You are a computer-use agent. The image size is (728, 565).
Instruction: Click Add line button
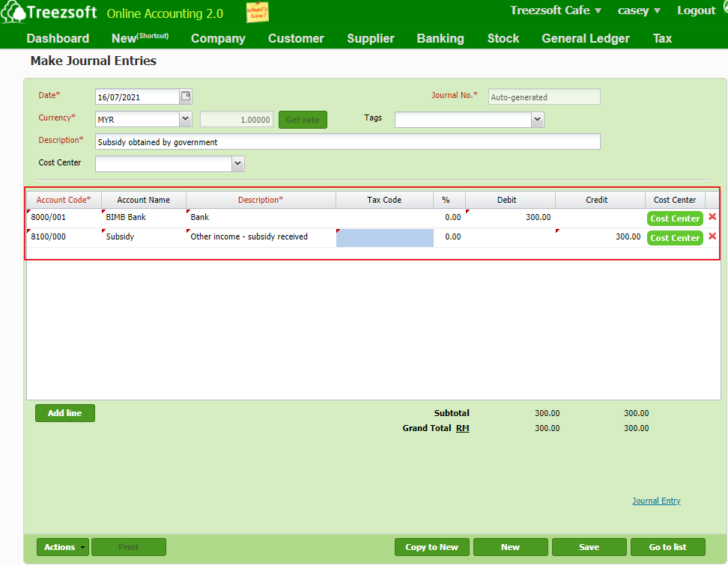click(x=65, y=413)
